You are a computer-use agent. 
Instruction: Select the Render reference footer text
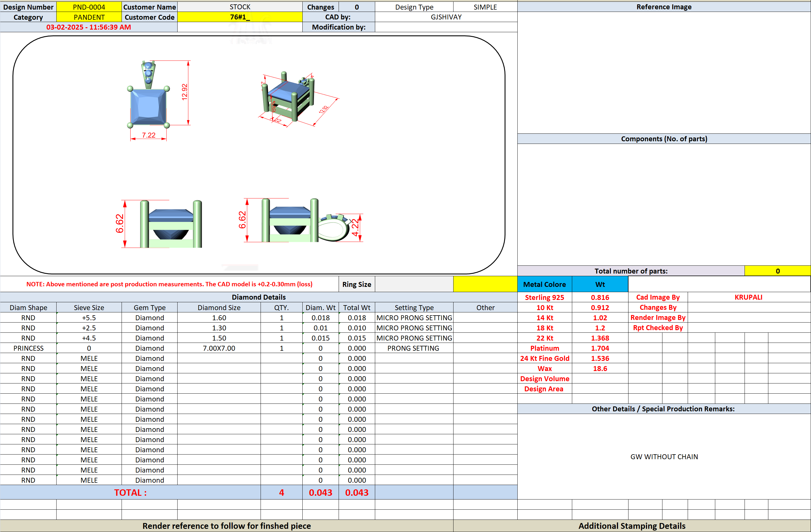coord(227,526)
